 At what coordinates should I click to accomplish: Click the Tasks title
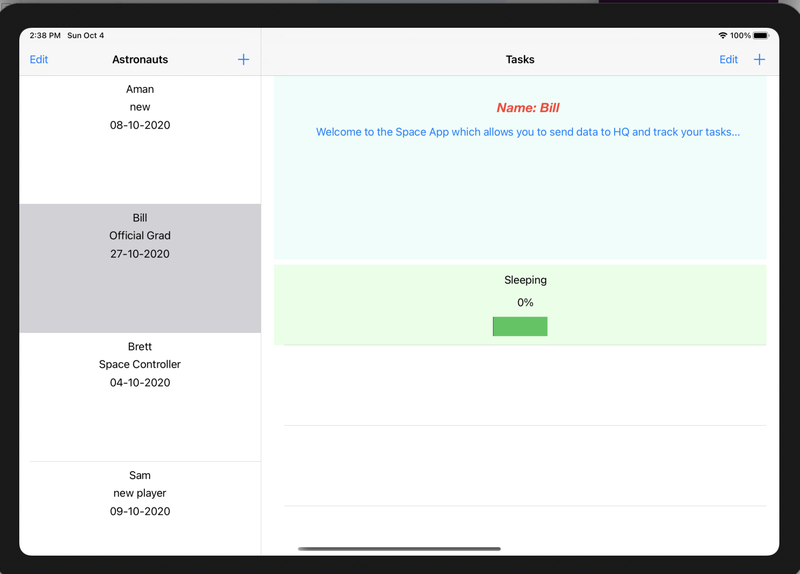[x=520, y=60]
